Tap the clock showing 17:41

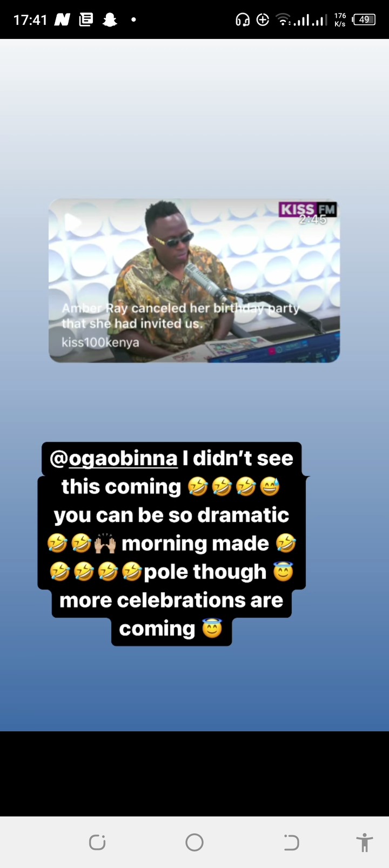click(30, 20)
